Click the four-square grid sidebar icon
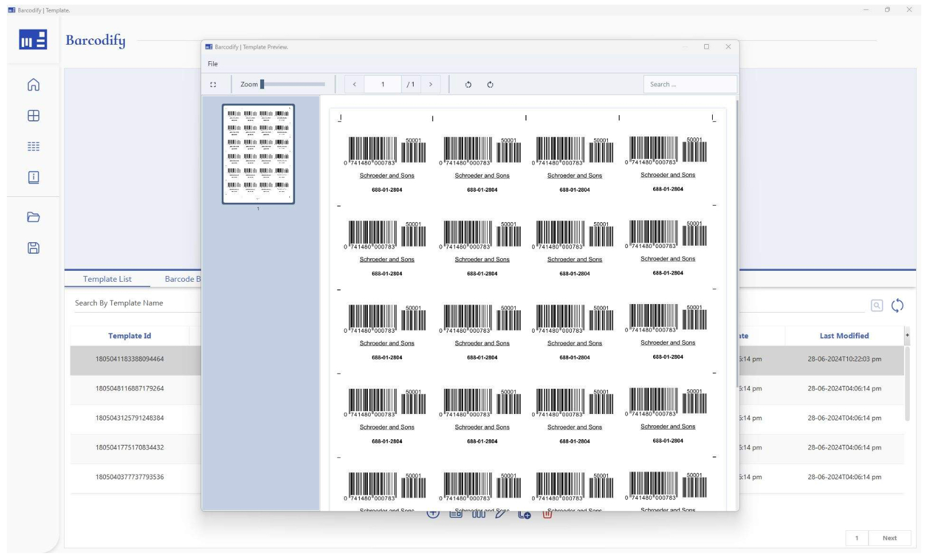The width and height of the screenshot is (927, 560). tap(33, 116)
